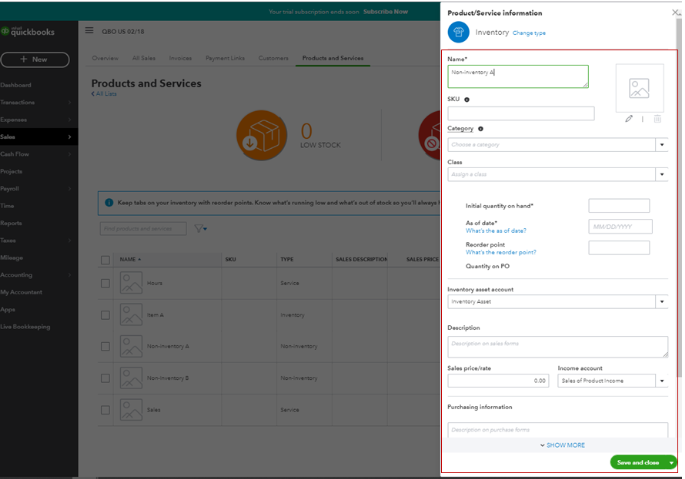This screenshot has height=479, width=685.
Task: Click the Non-Inventory B image thumbnail
Action: coord(131,378)
